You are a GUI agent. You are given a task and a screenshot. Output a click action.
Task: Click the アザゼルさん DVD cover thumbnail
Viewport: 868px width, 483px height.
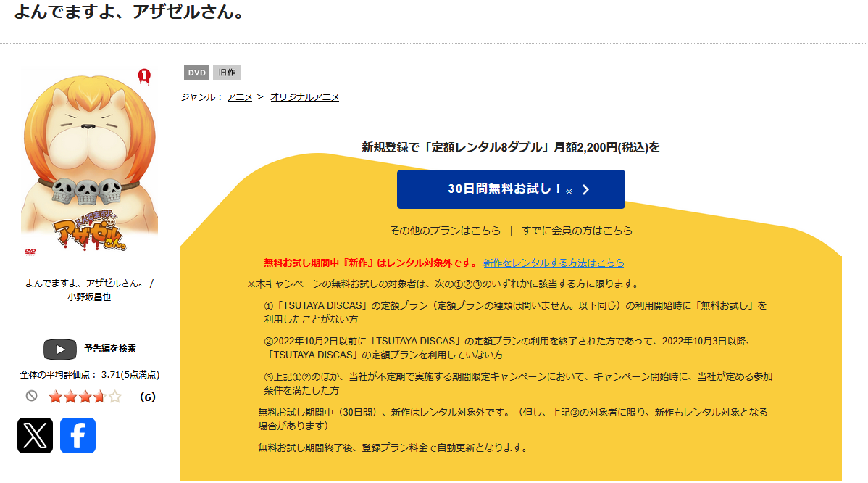[x=90, y=163]
